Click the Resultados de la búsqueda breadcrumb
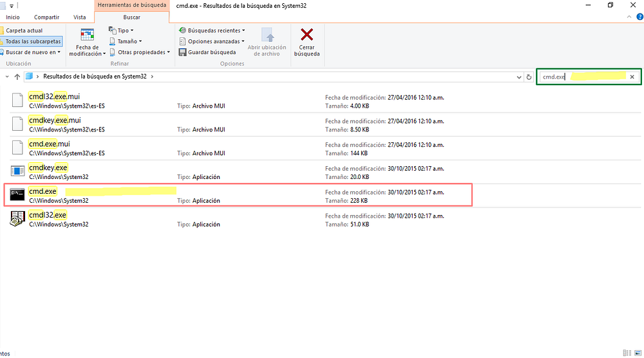The image size is (644, 358). tap(95, 77)
